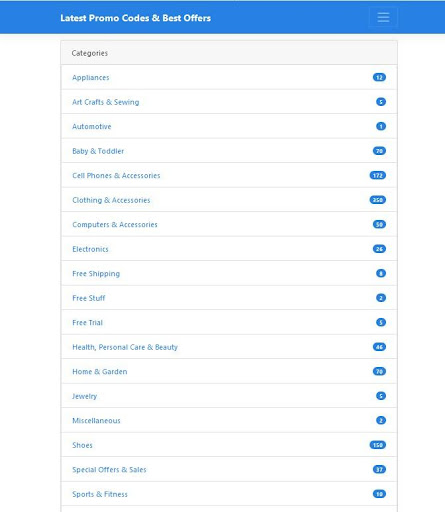The width and height of the screenshot is (445, 512).
Task: Click the Shoes count badge
Action: (378, 445)
